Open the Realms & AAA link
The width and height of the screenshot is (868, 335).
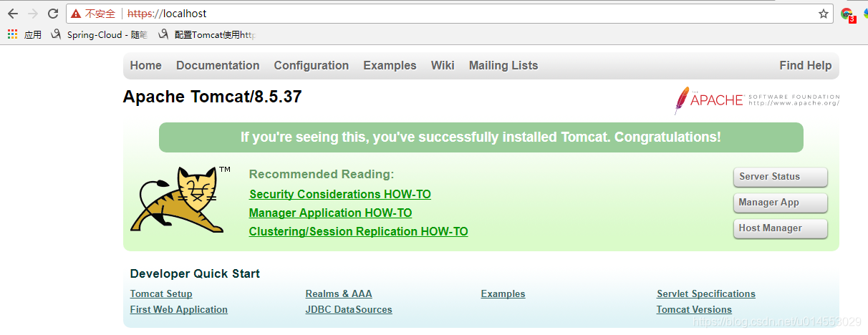[339, 293]
